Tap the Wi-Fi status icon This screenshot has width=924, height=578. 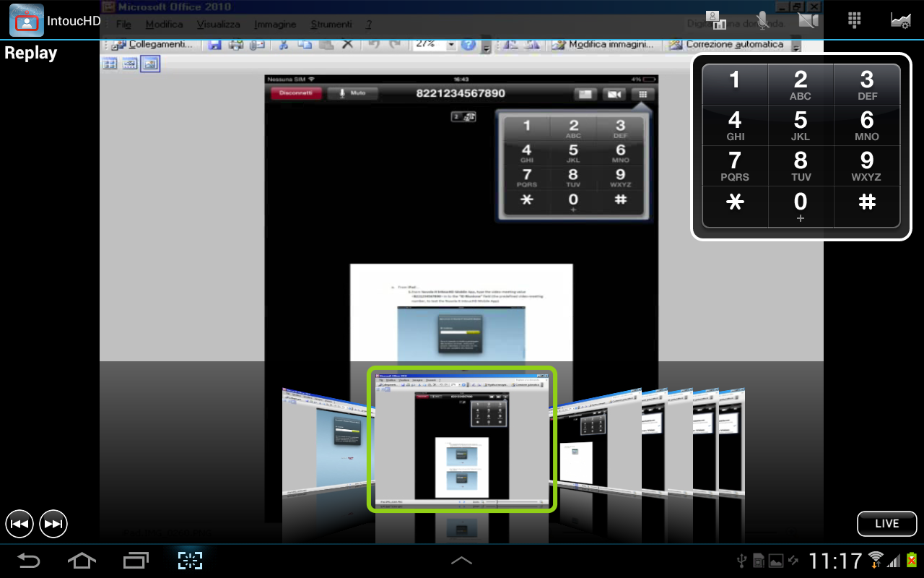pos(876,560)
